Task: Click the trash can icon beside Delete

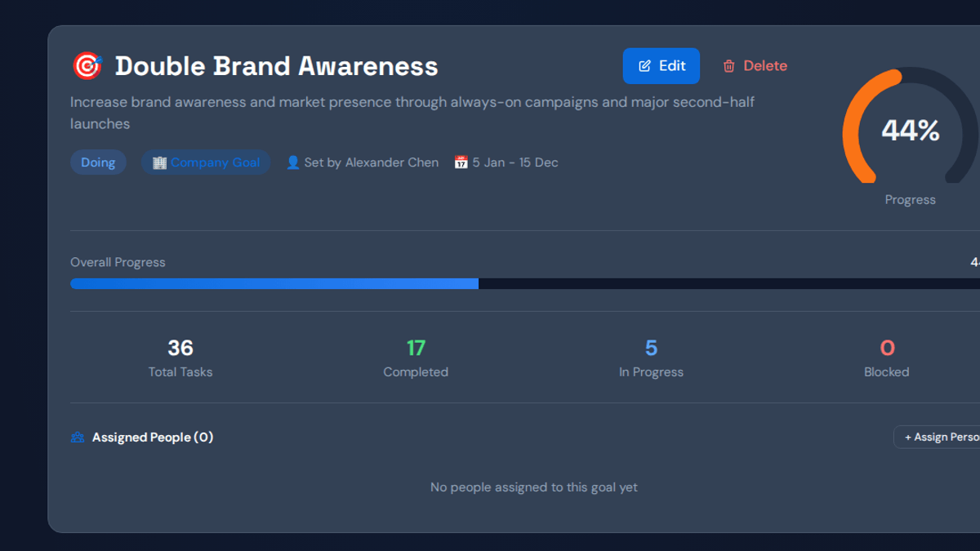Action: [x=729, y=66]
